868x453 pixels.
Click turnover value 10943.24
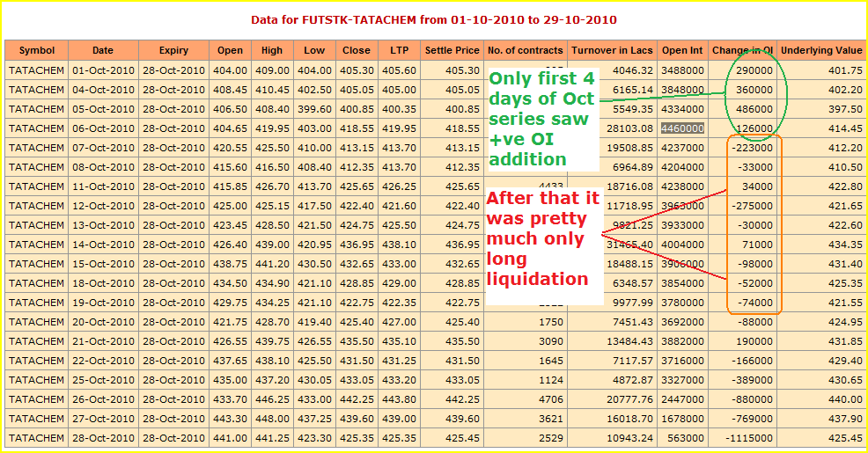(630, 438)
